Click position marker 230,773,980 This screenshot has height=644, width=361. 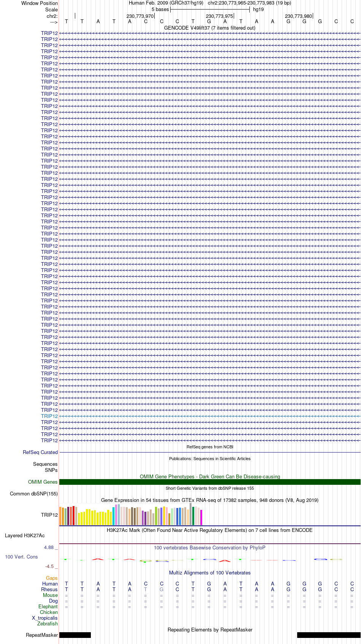pyautogui.click(x=299, y=16)
